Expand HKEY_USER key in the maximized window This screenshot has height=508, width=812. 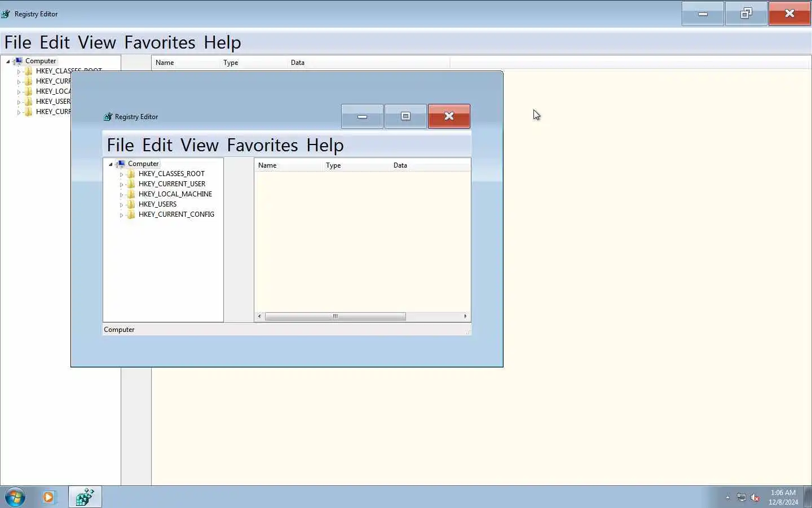19,102
